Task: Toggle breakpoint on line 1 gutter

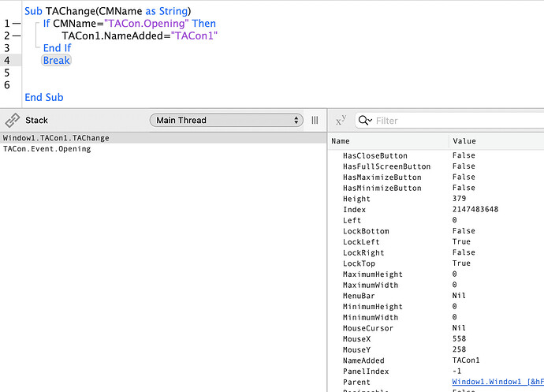Action: click(x=17, y=23)
